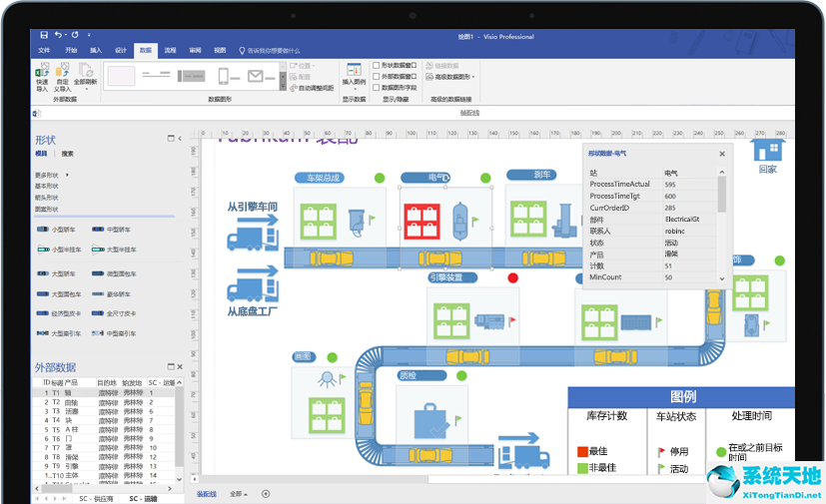The image size is (826, 504).
Task: Click the Save icon in quick access toolbar
Action: point(44,35)
